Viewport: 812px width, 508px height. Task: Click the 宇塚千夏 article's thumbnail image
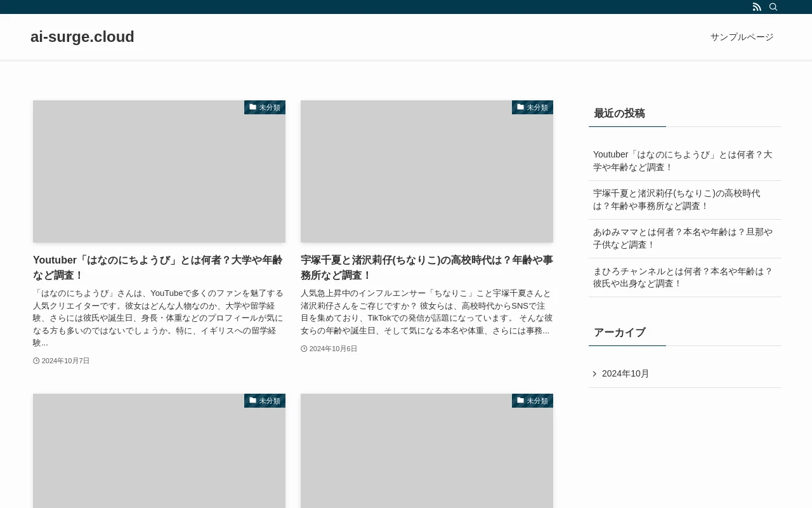tap(427, 171)
